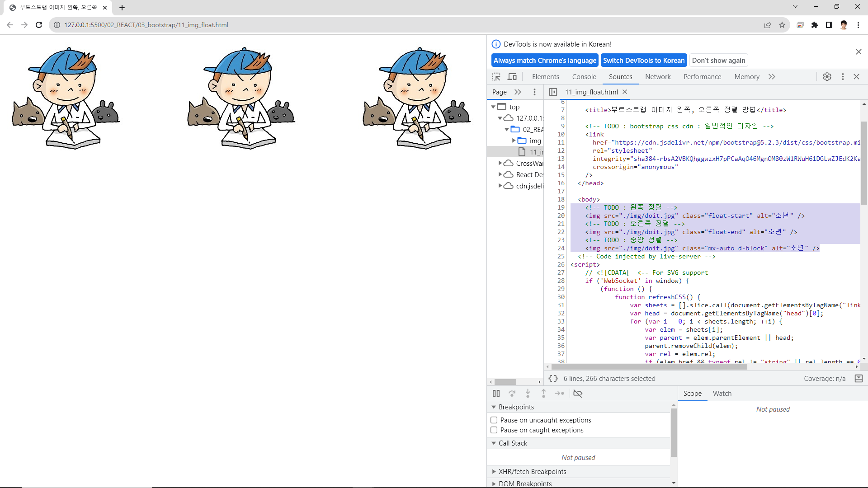868x488 pixels.
Task: Open the Watch pane tab
Action: pyautogui.click(x=722, y=394)
